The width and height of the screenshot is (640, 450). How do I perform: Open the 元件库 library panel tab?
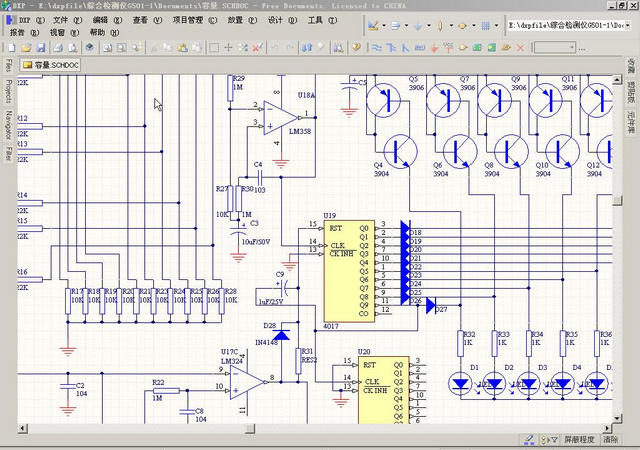point(631,122)
